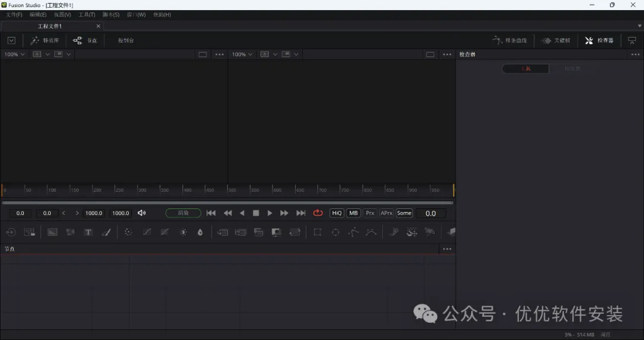The image size is (644, 340).
Task: Open the right viewer three-dots options menu
Action: [447, 54]
